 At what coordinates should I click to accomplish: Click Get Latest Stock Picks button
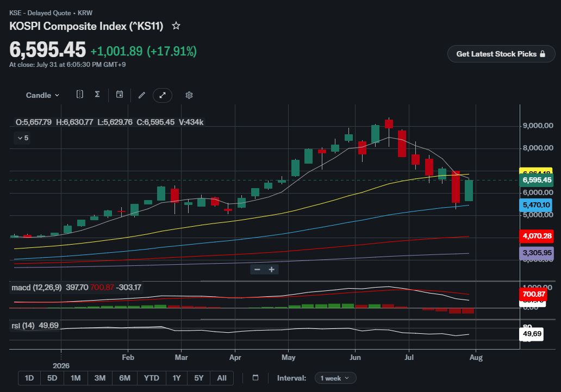(501, 54)
